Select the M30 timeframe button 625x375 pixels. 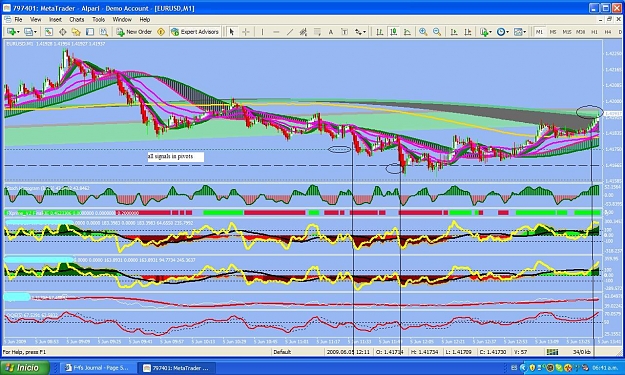[581, 32]
